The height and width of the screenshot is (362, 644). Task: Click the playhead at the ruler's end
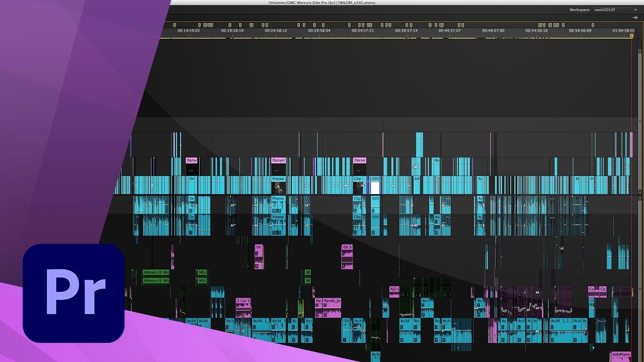[x=632, y=36]
